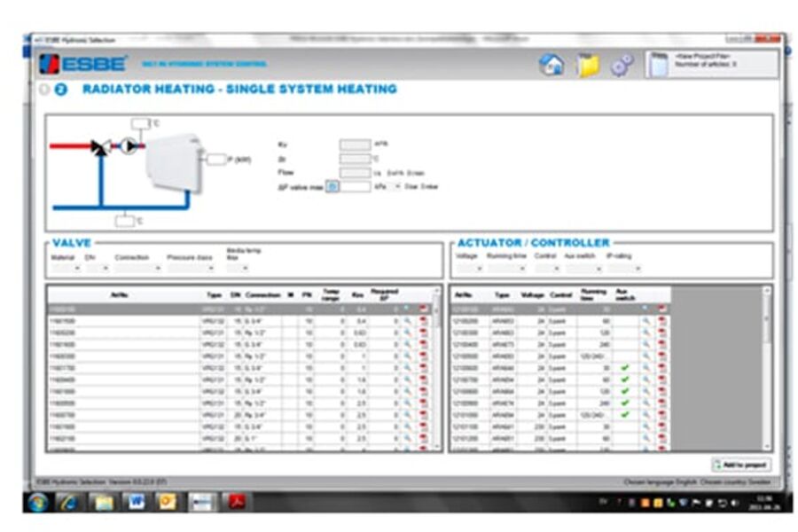Open the yellow project folder icon
This screenshot has height=532, width=798.
[x=588, y=66]
